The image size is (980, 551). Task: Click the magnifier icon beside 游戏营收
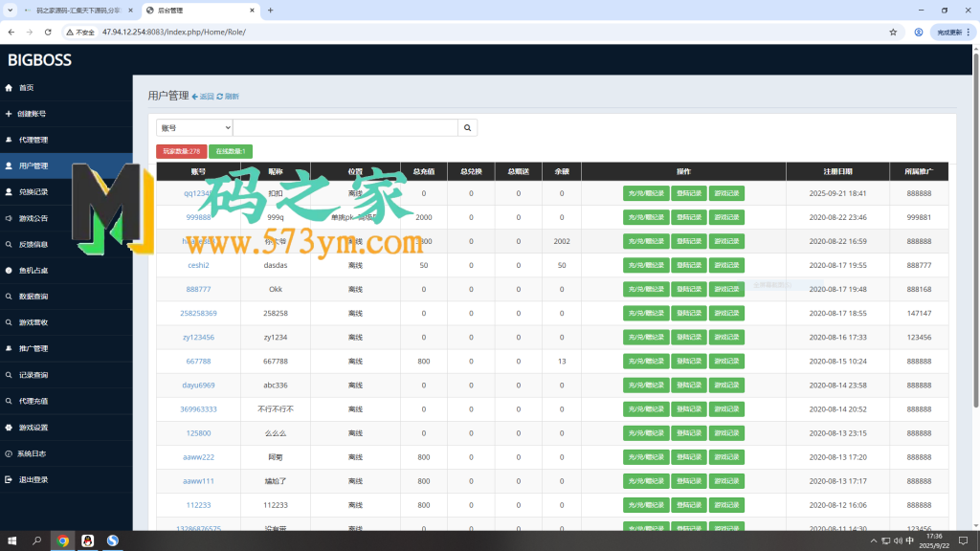coord(9,322)
